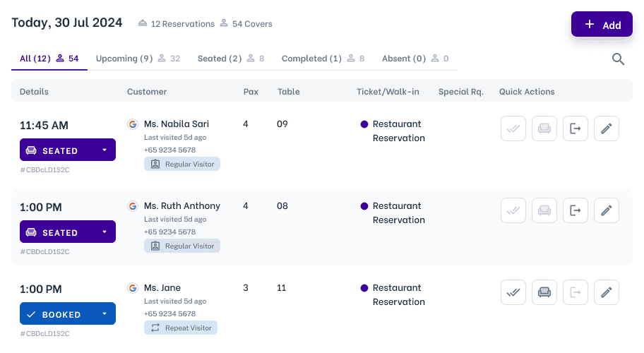Click table number 09

click(x=282, y=124)
